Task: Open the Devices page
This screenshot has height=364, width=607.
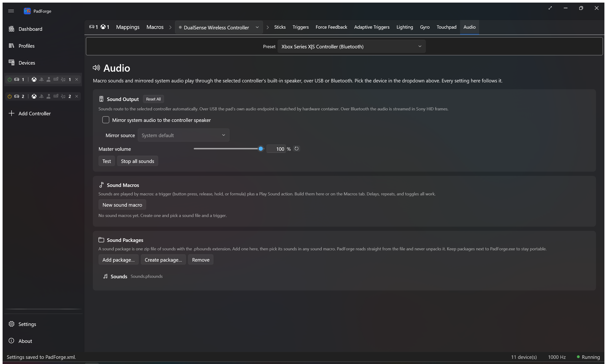Action: (43, 63)
